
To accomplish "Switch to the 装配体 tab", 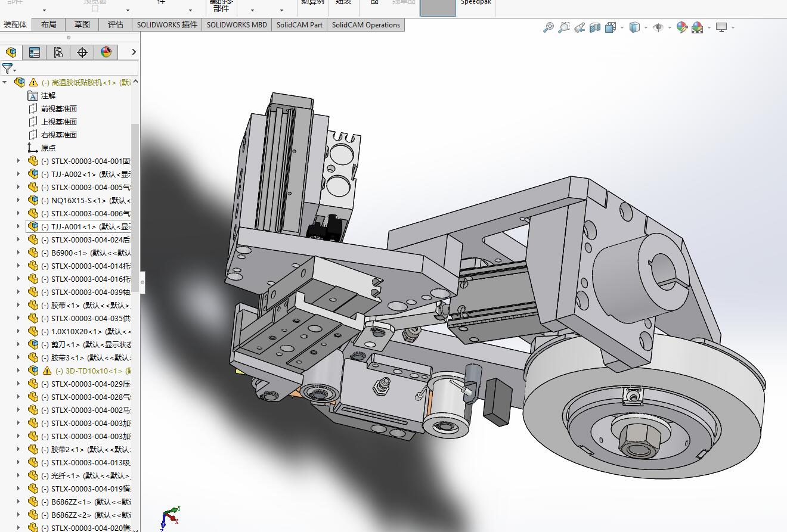I will click(16, 25).
